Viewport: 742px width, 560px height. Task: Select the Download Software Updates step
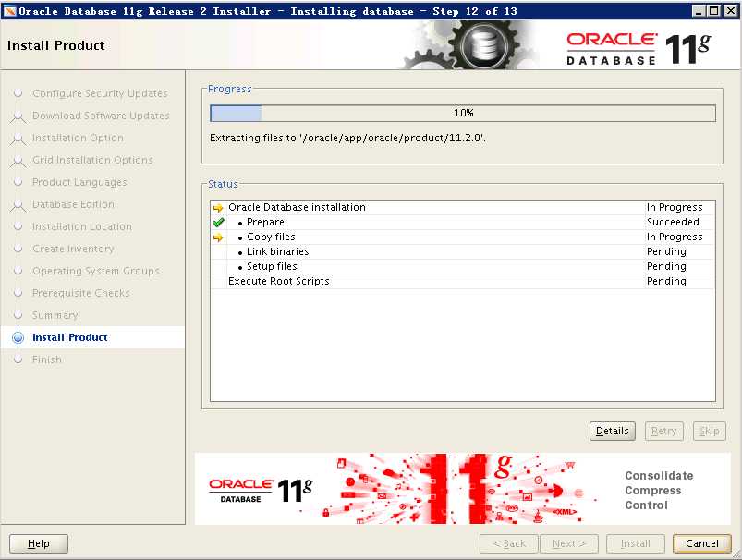(101, 116)
